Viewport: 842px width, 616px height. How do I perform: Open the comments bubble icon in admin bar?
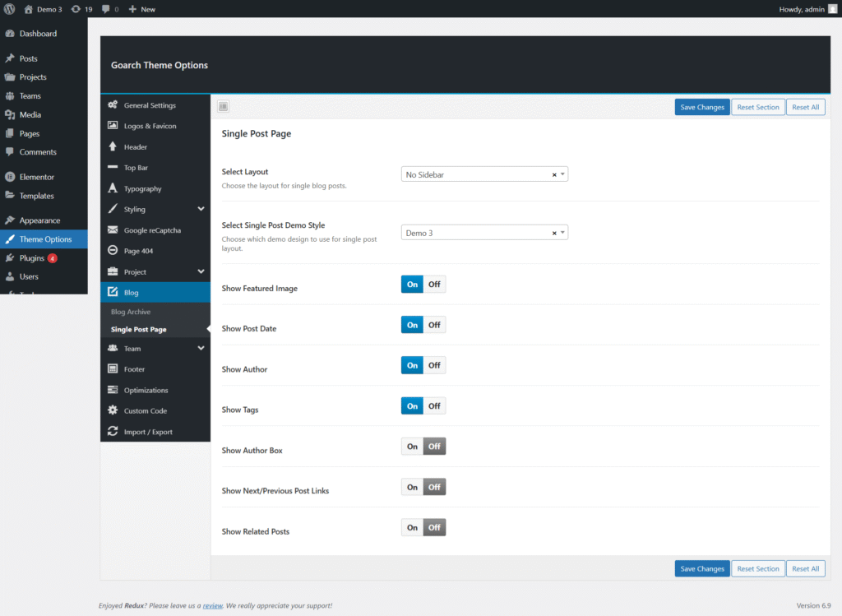(106, 9)
